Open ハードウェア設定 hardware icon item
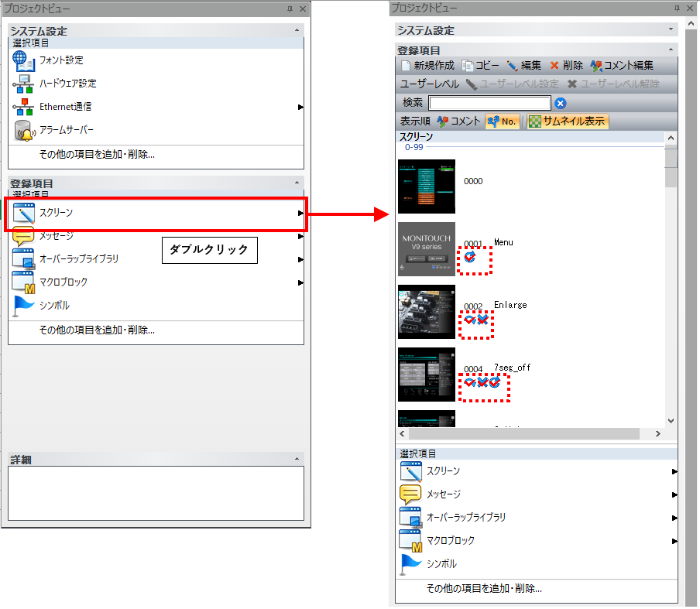 pyautogui.click(x=25, y=84)
